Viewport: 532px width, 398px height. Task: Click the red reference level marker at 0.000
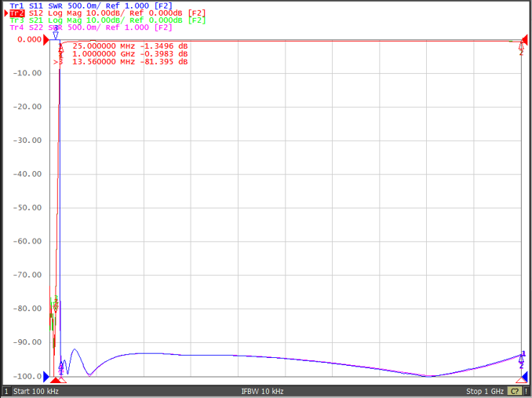[x=46, y=40]
